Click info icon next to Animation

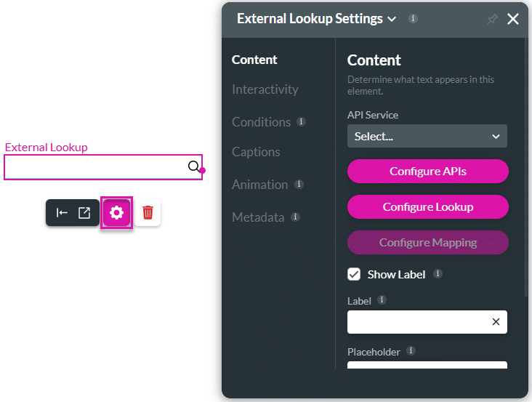(299, 184)
